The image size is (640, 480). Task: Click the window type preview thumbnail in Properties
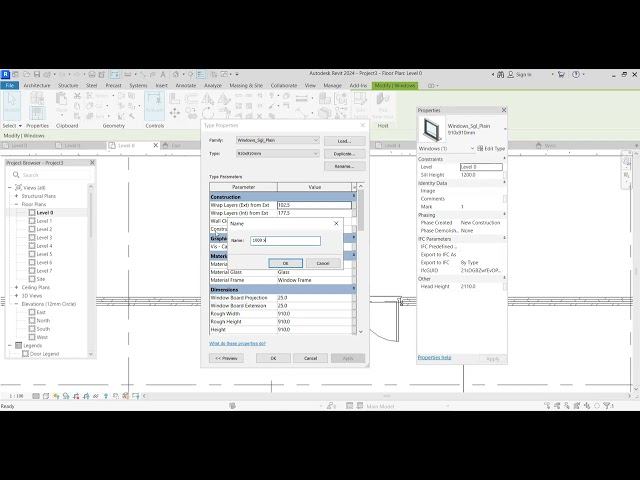click(x=431, y=129)
